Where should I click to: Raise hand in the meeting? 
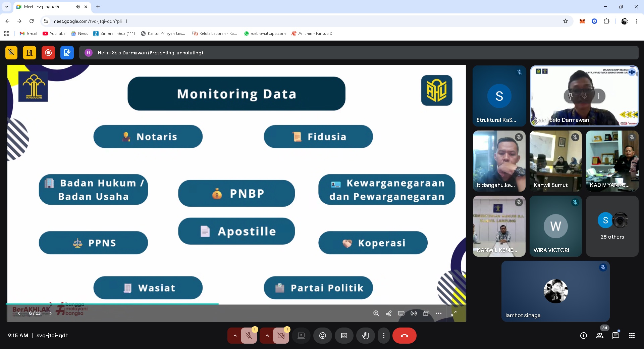(x=365, y=336)
